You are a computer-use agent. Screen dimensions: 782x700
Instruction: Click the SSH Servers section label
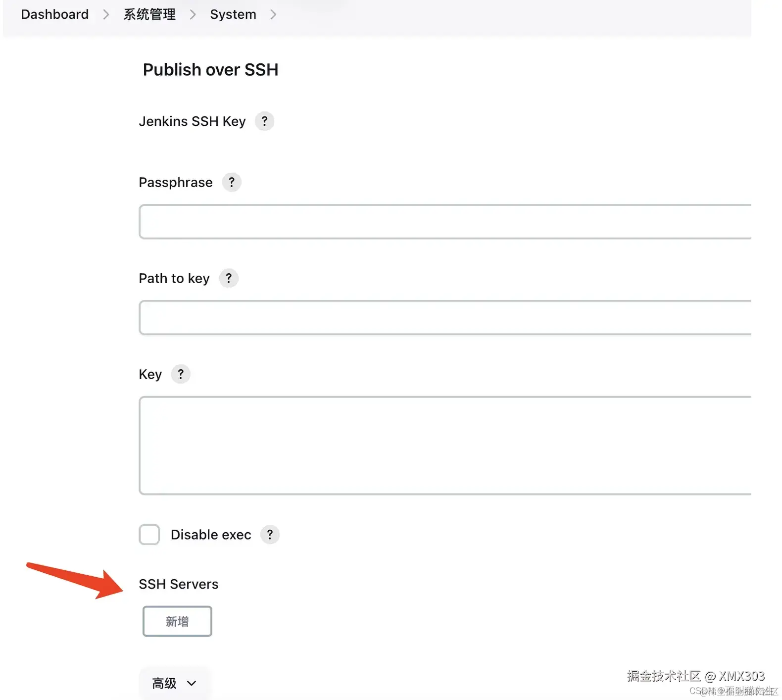point(178,584)
